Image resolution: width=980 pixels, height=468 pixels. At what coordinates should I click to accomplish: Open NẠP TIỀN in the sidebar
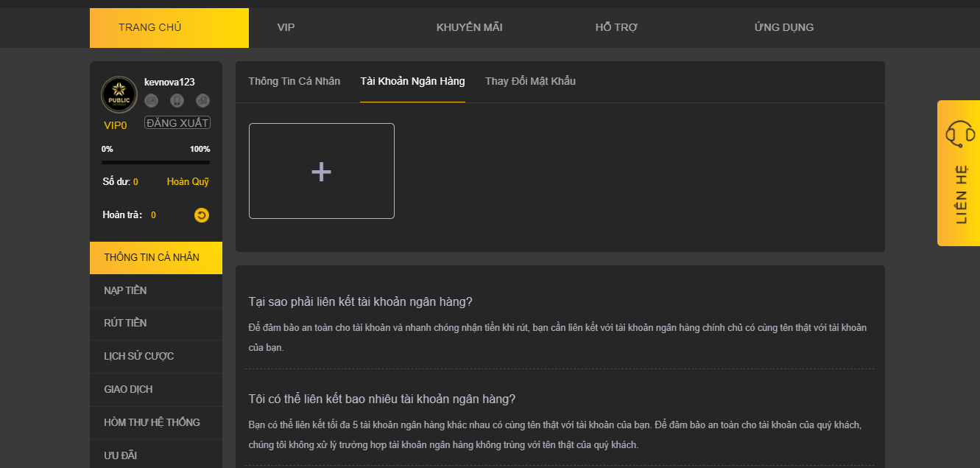click(125, 290)
